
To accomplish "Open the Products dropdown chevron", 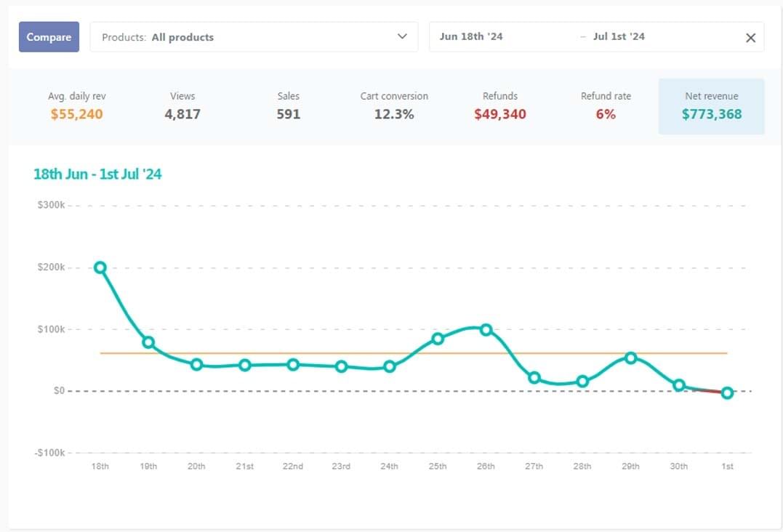I will tap(402, 37).
